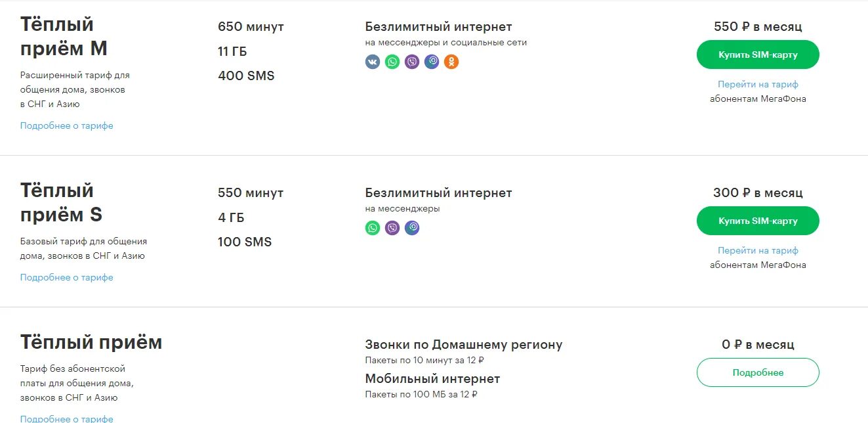The height and width of the screenshot is (423, 868).
Task: Open Подробнее о тарифе under Тёплый приём S
Action: (67, 277)
